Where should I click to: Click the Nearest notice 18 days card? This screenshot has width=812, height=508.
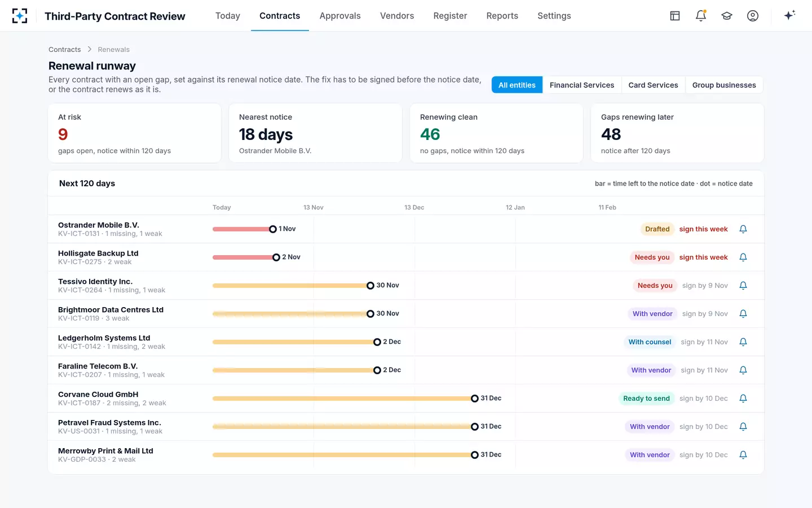[x=315, y=133]
